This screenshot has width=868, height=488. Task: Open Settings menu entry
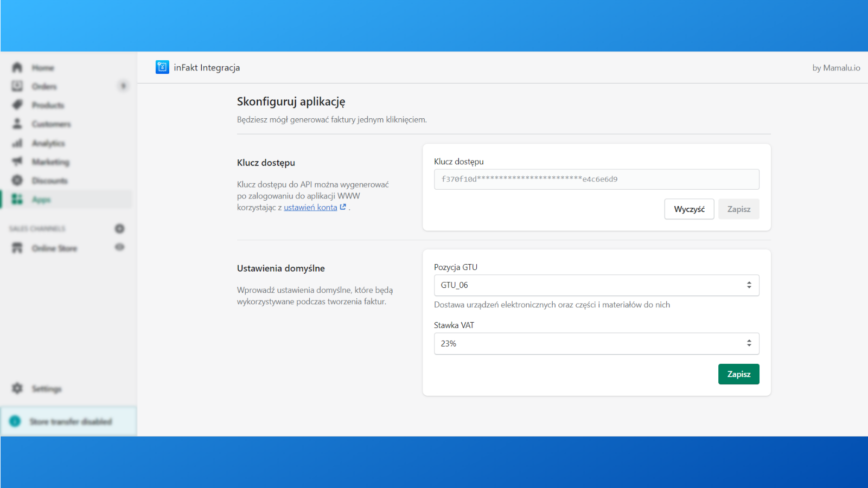point(47,389)
